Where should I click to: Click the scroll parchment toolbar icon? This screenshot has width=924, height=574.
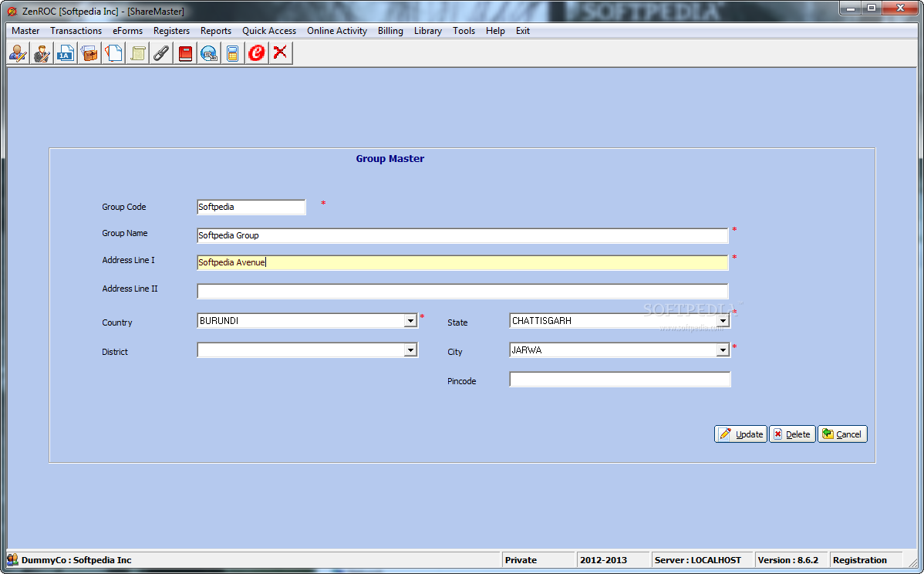[x=137, y=54]
